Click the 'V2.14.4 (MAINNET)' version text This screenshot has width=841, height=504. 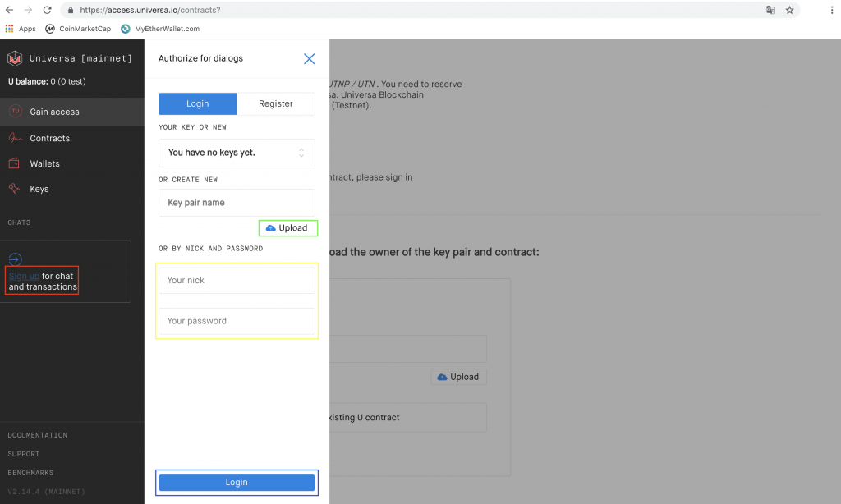tap(46, 492)
